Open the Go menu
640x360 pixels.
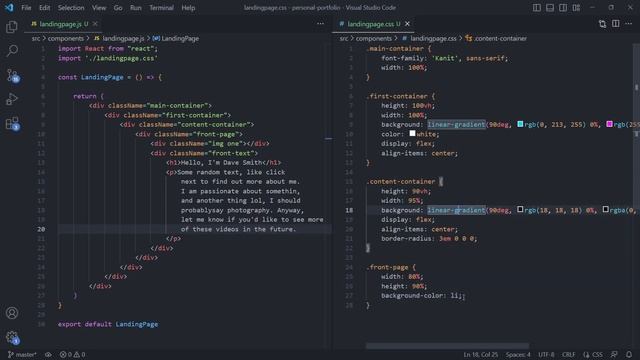click(118, 7)
